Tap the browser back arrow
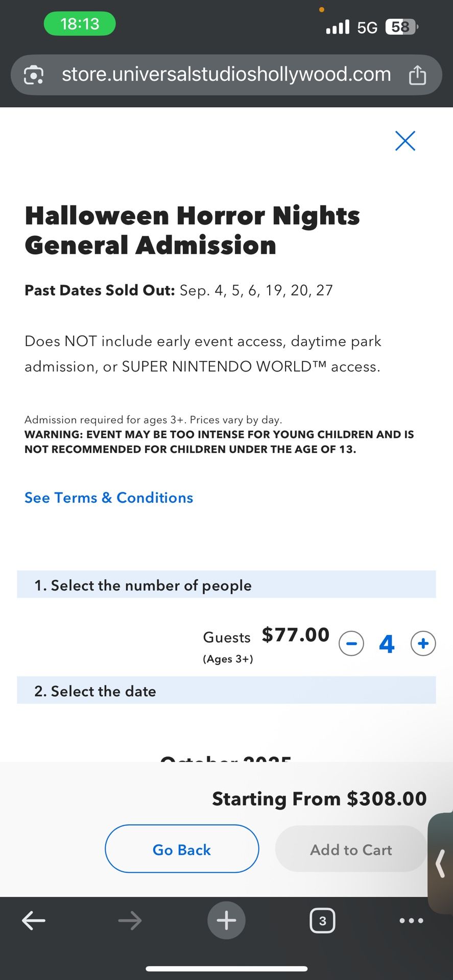Viewport: 453px width, 980px height. tap(34, 921)
